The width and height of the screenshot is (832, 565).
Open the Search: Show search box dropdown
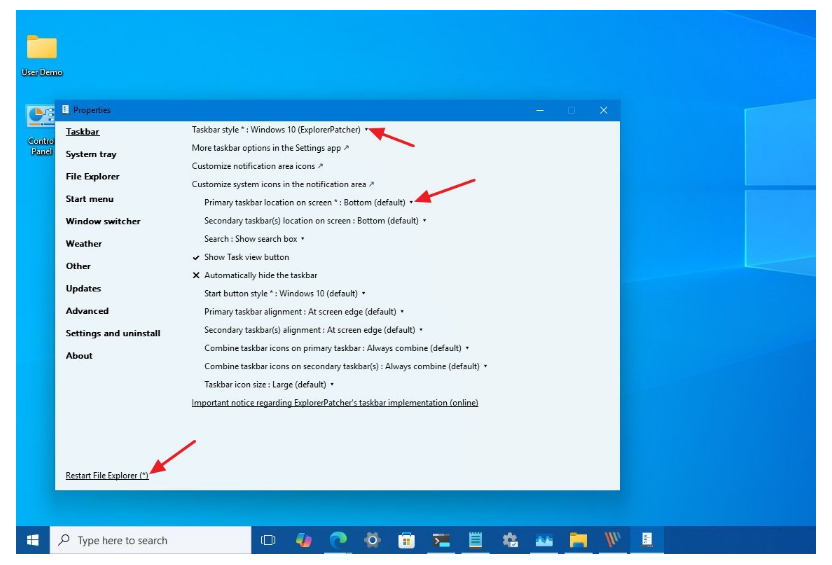254,239
